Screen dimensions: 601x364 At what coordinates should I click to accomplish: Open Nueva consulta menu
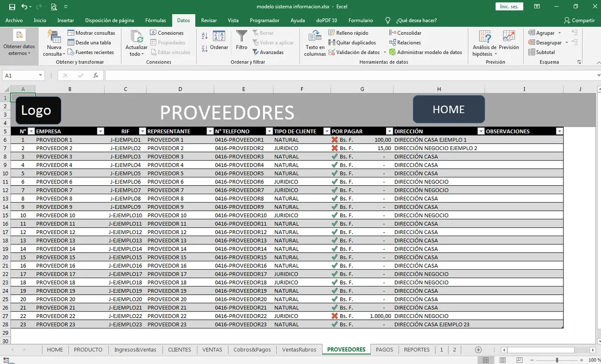tap(54, 43)
